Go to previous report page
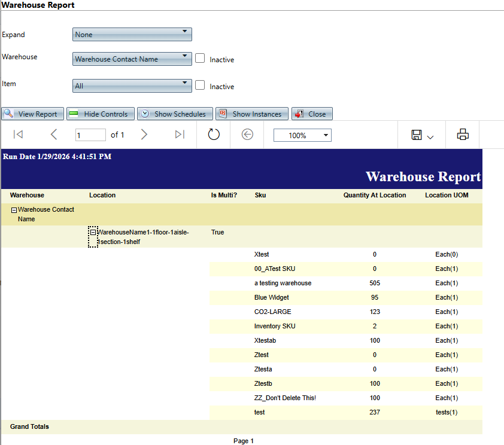The height and width of the screenshot is (445, 504). 54,135
